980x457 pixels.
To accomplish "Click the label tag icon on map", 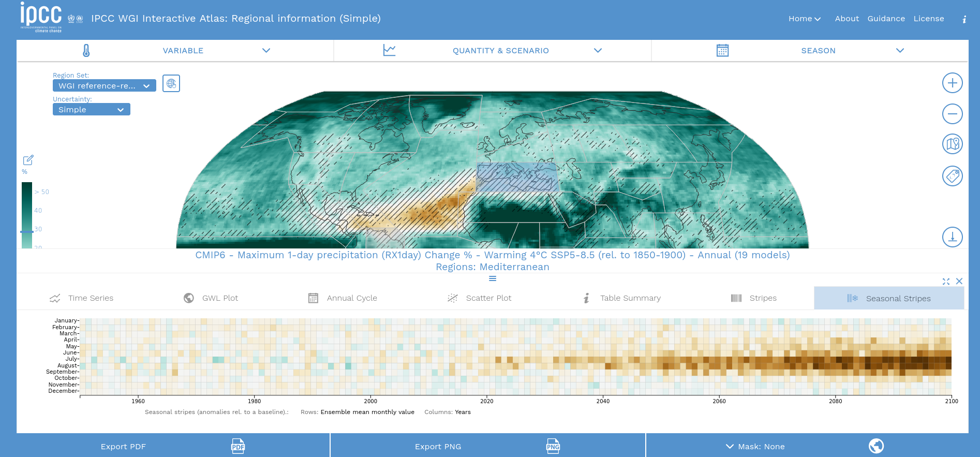I will 952,176.
